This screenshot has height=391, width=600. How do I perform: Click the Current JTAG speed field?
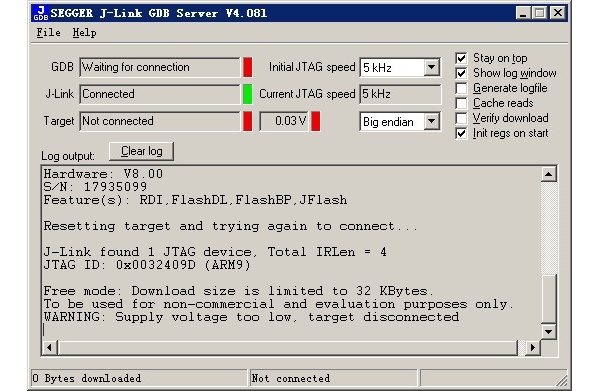click(400, 94)
